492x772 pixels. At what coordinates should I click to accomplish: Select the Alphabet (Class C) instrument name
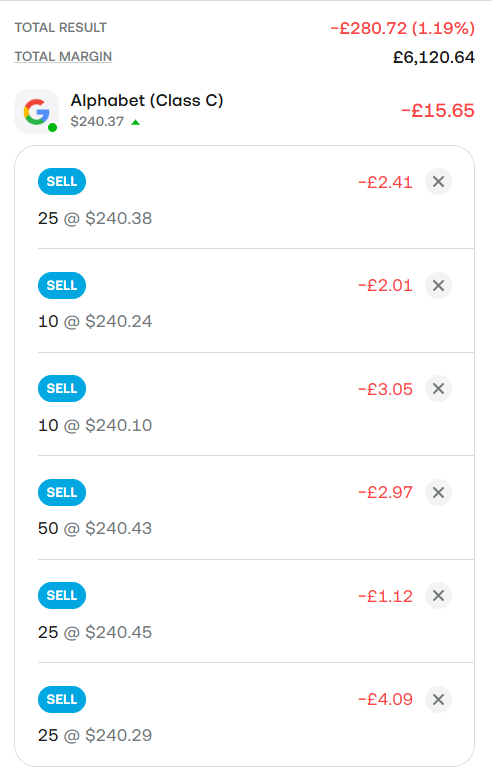click(x=147, y=100)
